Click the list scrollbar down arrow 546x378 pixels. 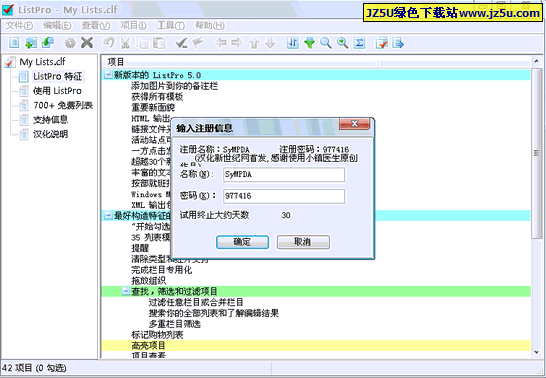(x=537, y=353)
